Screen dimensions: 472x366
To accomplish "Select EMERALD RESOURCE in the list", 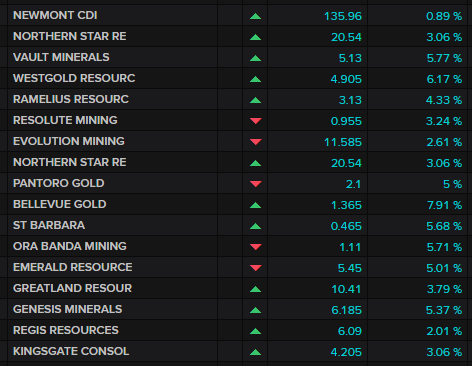I will pos(73,267).
